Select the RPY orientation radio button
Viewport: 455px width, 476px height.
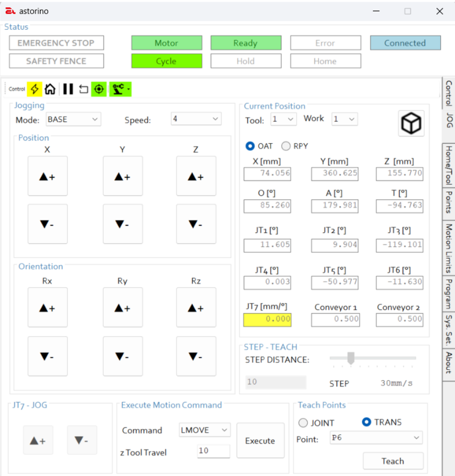286,146
